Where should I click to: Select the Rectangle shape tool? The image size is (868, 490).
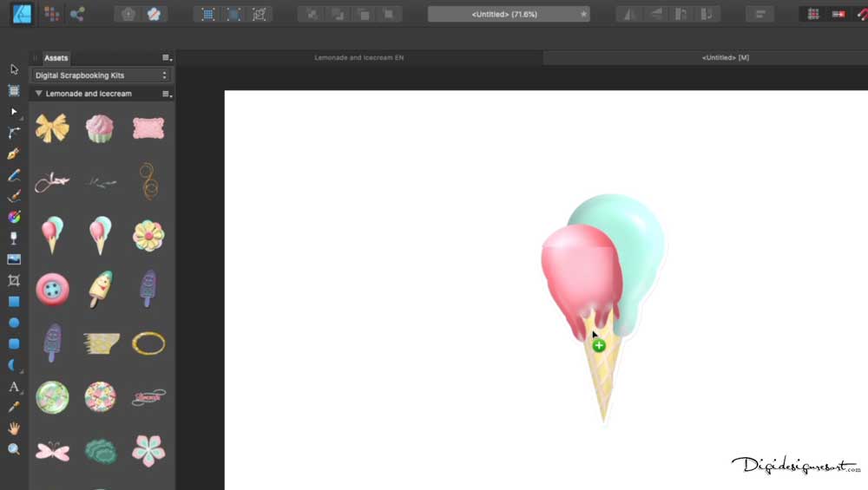(14, 302)
